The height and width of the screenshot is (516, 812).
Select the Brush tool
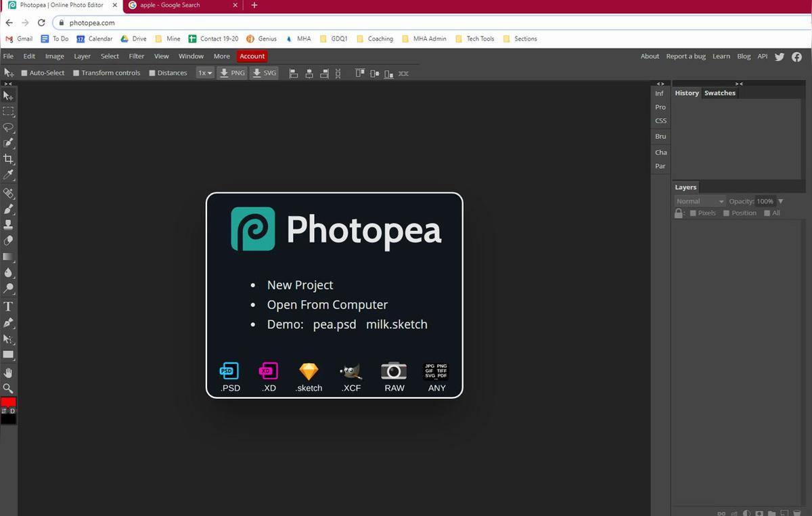[x=8, y=209]
